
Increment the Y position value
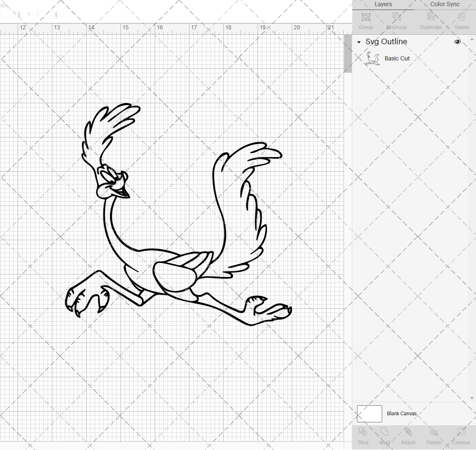[x=56, y=12]
